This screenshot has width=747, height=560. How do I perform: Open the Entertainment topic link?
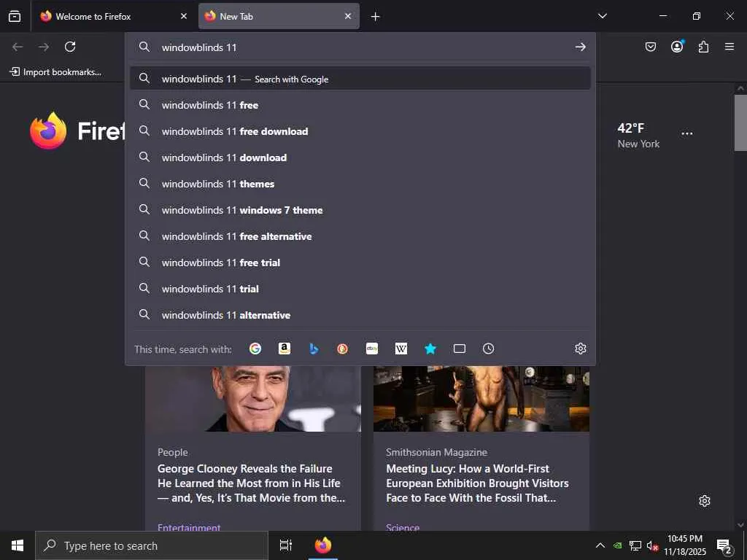click(x=189, y=527)
